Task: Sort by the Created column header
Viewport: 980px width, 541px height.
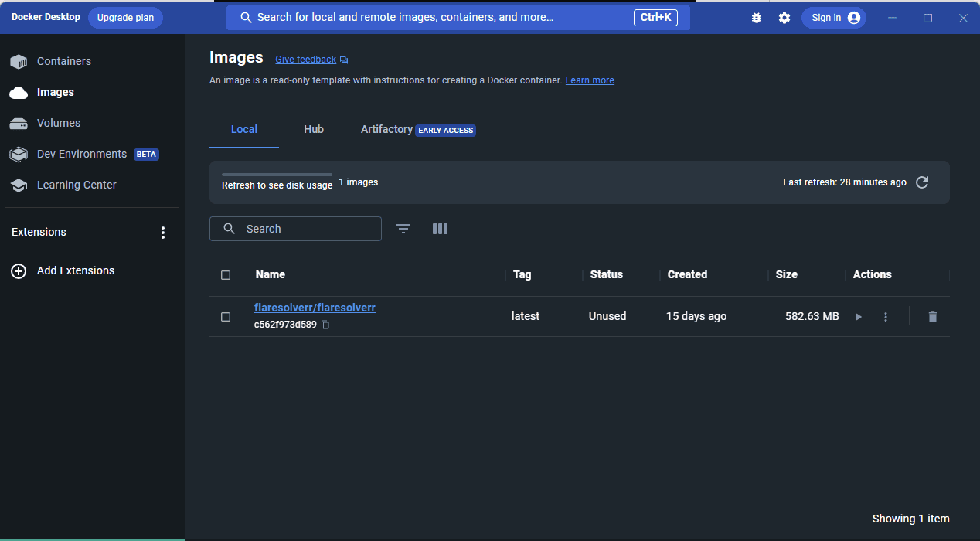Action: tap(688, 274)
